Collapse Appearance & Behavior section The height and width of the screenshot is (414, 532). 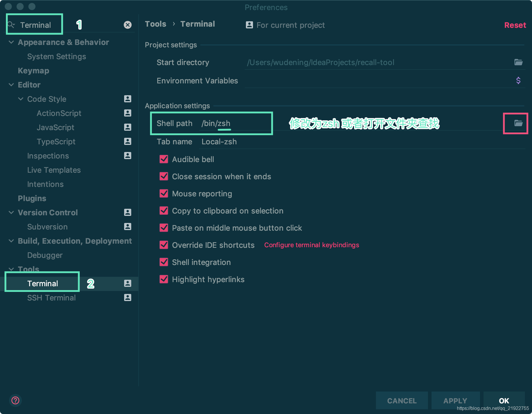tap(11, 42)
